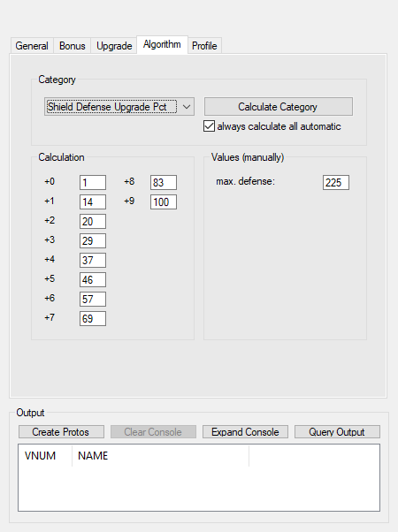Edit the +9 field showing 100
Screen dimensions: 398x532
164,201
